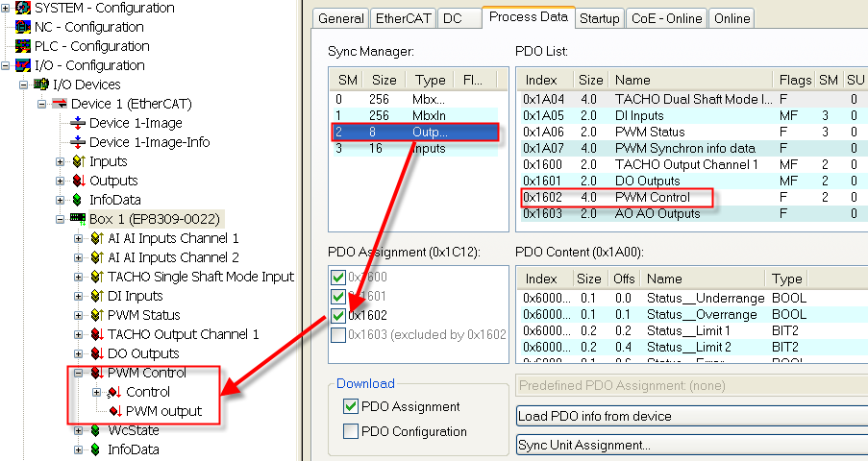Click the PWM Status tree icon
Viewport: 868px width, 461px height.
pyautogui.click(x=97, y=315)
